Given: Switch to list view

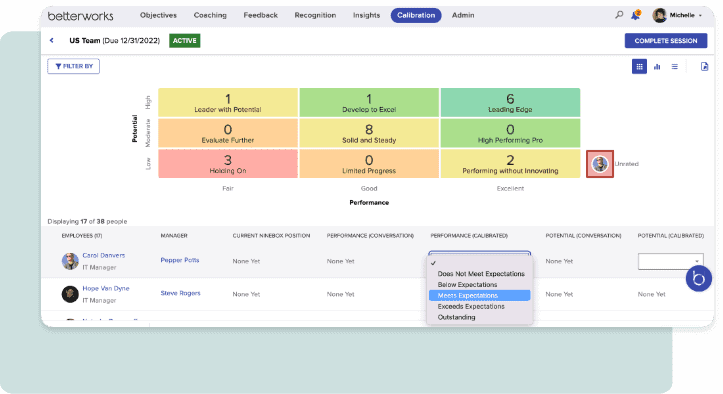Looking at the screenshot, I should point(675,66).
